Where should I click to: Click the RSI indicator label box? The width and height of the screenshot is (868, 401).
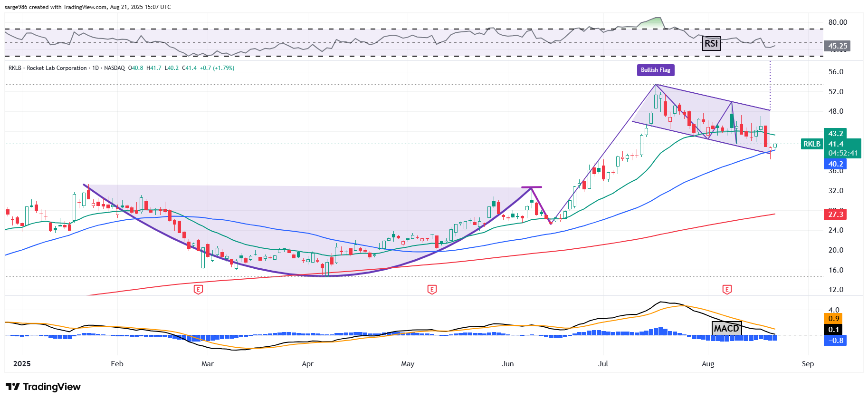(x=711, y=44)
